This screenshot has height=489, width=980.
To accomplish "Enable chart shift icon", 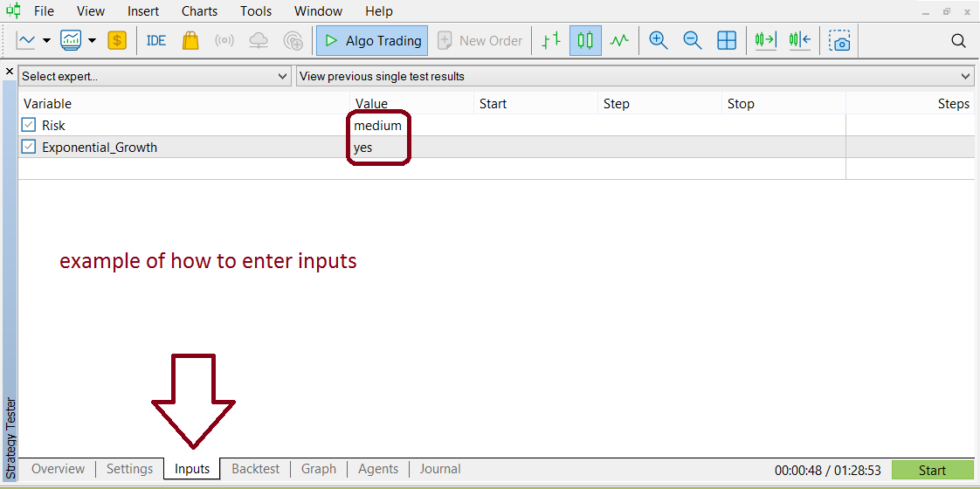I will click(x=799, y=40).
